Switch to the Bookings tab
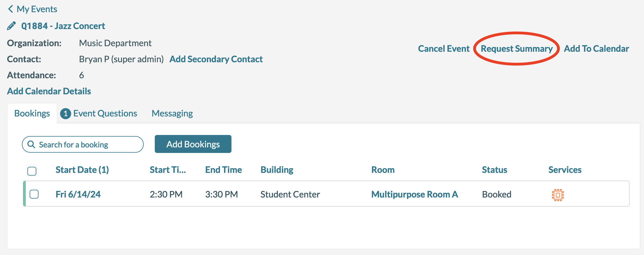This screenshot has height=255, width=644. point(32,114)
